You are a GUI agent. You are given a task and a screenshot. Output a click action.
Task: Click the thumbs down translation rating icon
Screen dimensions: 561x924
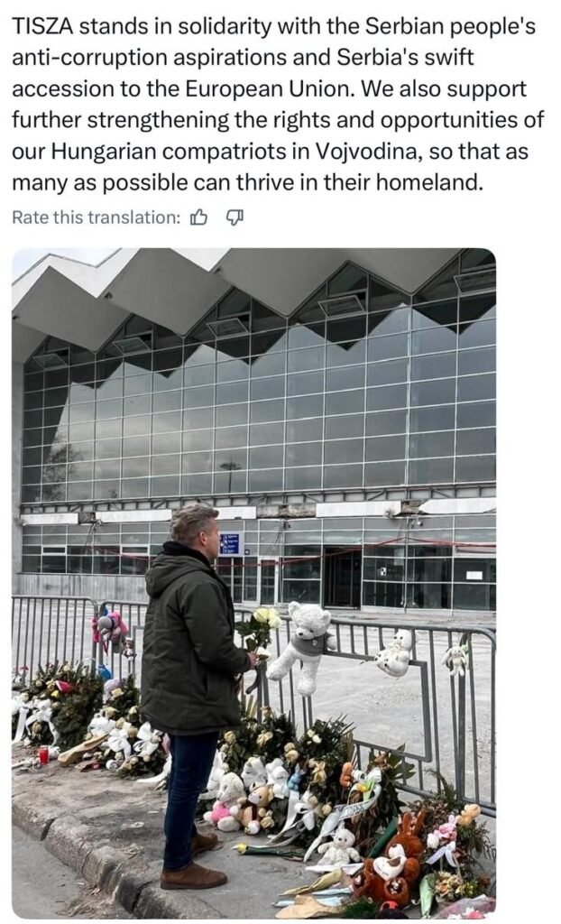pyautogui.click(x=235, y=218)
